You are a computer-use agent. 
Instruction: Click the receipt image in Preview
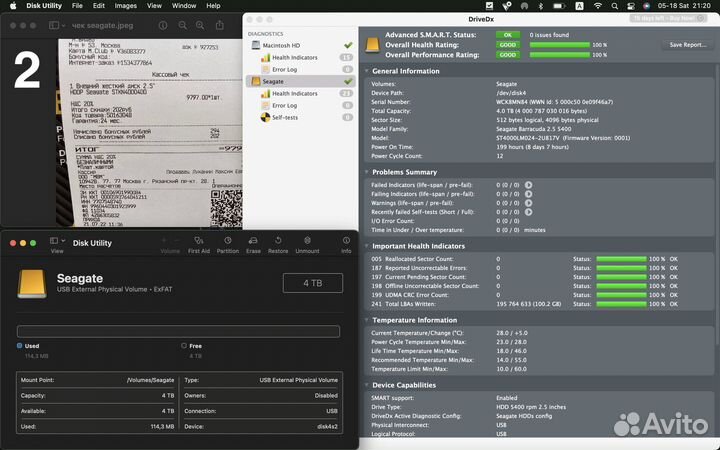point(149,133)
